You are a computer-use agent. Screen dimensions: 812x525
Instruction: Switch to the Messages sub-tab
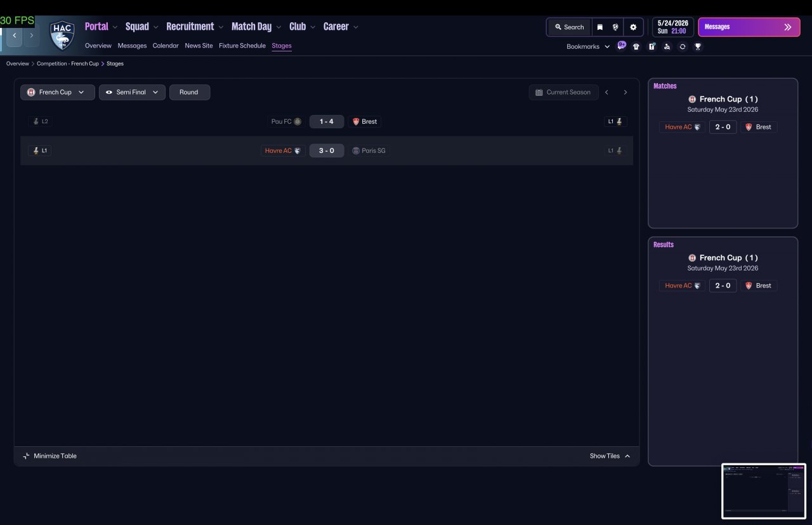[x=132, y=46]
